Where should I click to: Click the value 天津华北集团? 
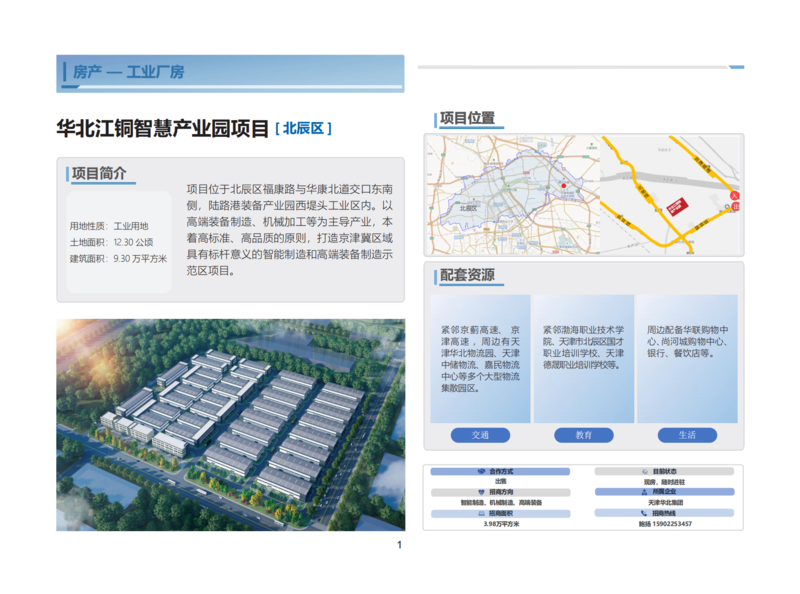pos(665,503)
